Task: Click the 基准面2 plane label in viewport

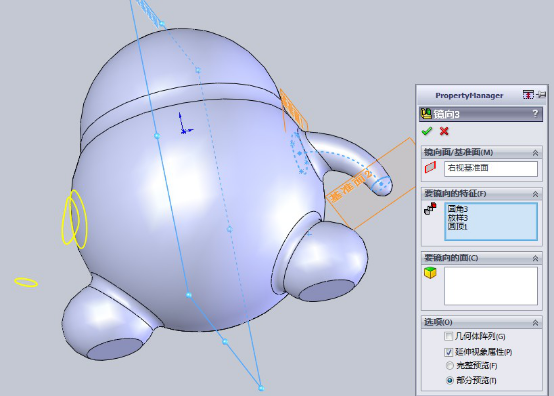Action: (x=350, y=186)
